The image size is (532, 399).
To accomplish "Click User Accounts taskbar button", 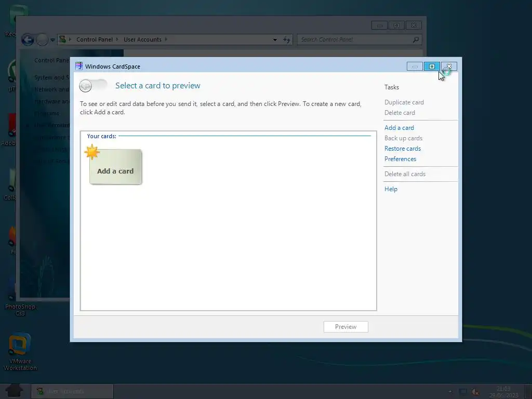I will (72, 391).
